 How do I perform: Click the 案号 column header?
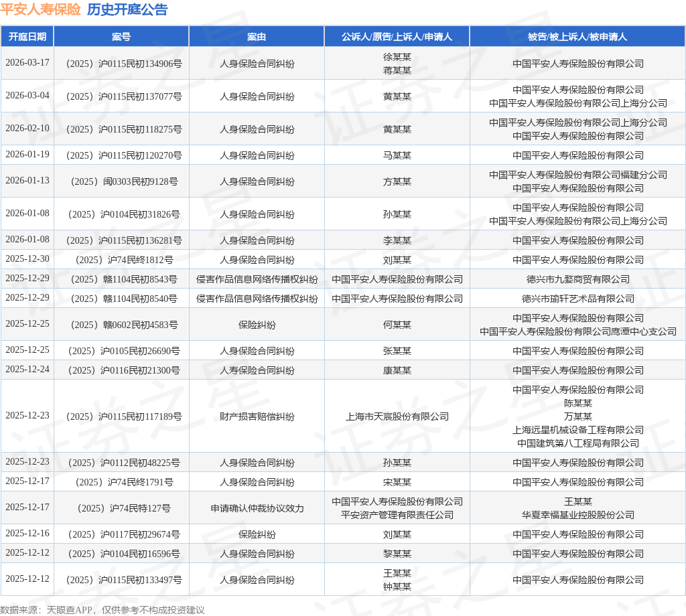coord(121,37)
